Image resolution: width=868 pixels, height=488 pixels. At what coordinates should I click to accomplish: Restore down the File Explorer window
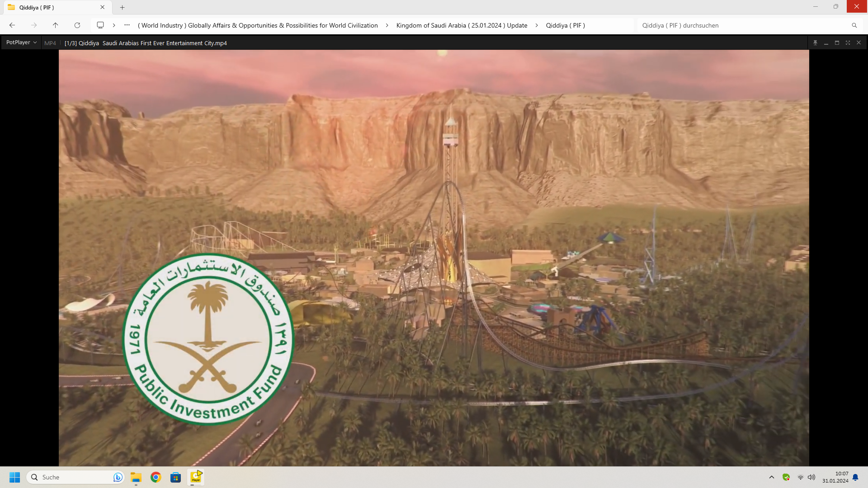coord(836,7)
